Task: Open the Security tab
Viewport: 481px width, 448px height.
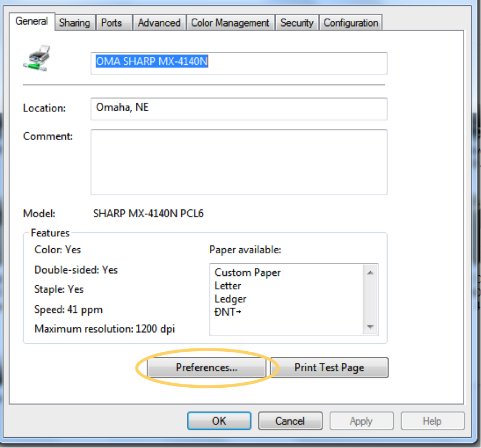Action: (x=296, y=23)
